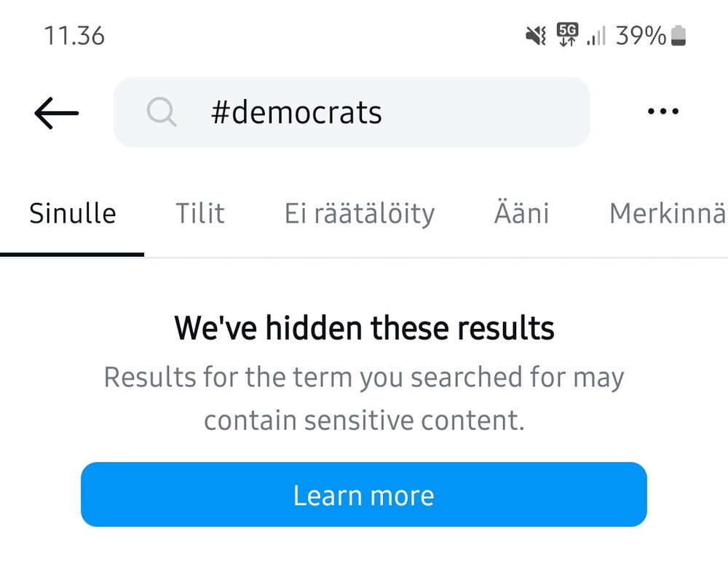Click the #democrats hashtag query text
Screen dimensions: 728x574
(296, 113)
